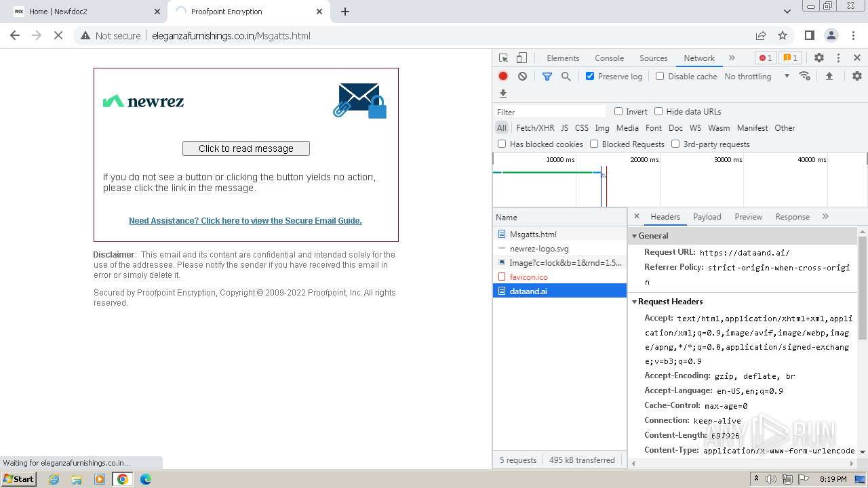Collapse the General section
The height and width of the screenshot is (488, 868).
point(635,236)
